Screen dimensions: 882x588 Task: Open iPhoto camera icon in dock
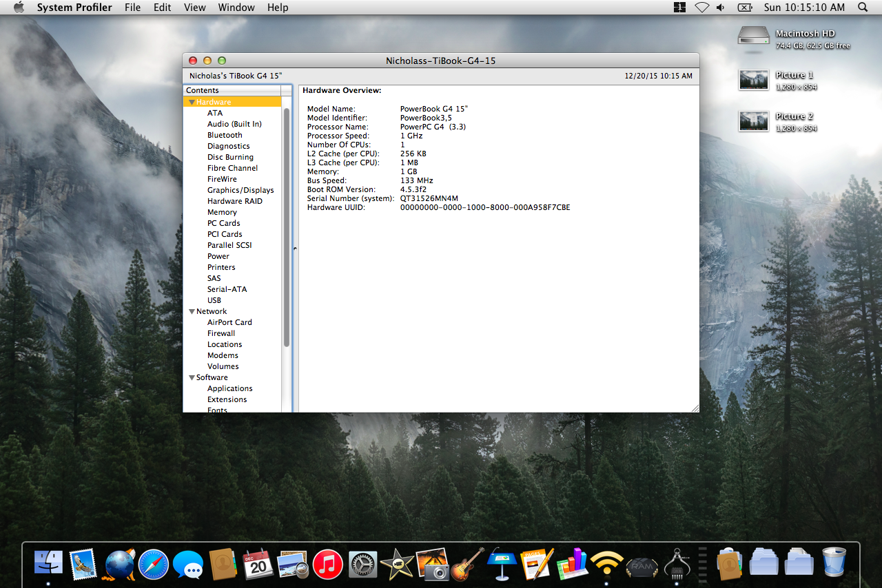433,564
